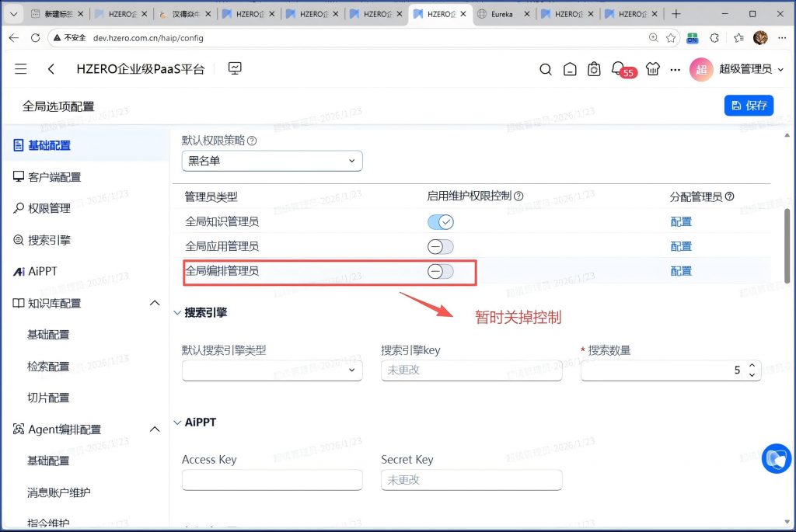Image resolution: width=796 pixels, height=532 pixels.
Task: Enable the 全局编排管理员 permission toggle
Action: point(440,271)
